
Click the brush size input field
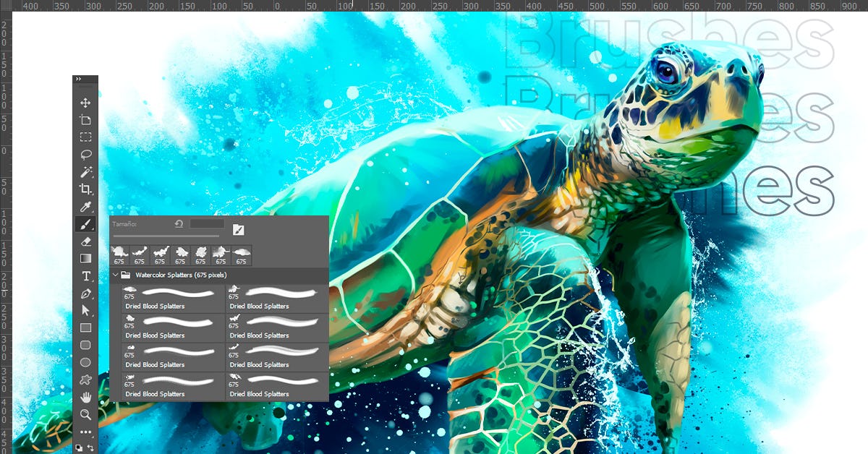tap(206, 224)
